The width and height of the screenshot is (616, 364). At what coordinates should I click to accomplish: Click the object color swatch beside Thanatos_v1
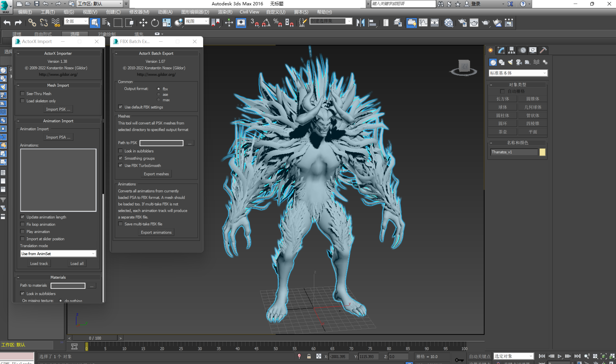[x=542, y=152]
